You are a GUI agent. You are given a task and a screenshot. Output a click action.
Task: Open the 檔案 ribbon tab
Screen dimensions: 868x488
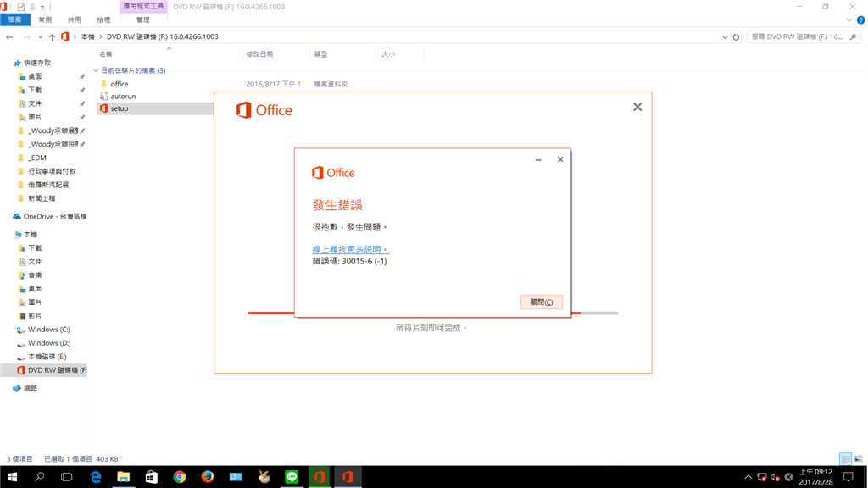point(15,20)
